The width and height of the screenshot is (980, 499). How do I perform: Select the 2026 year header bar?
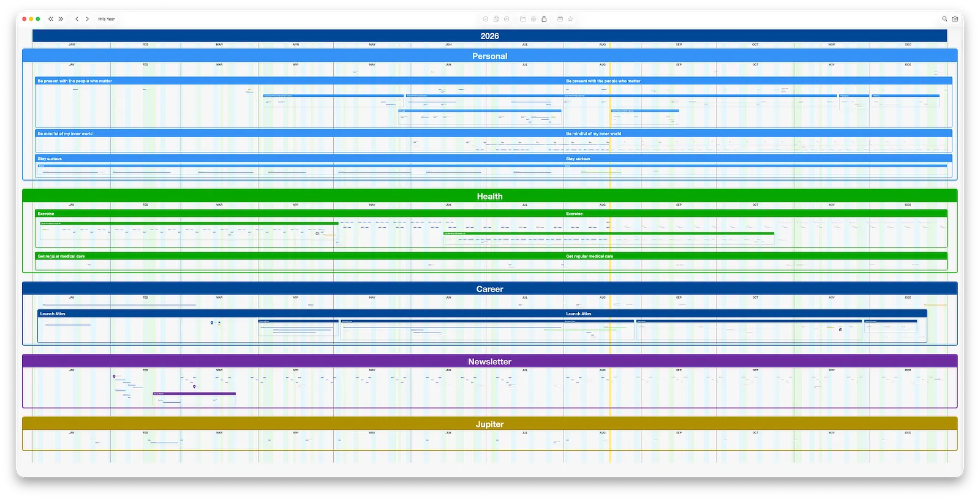point(489,36)
